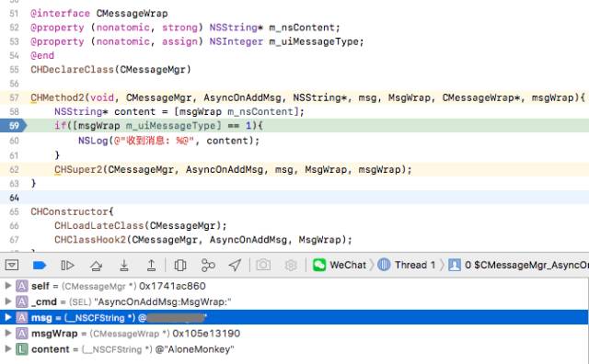Hide the debug area toggle icon
This screenshot has width=589, height=364.
tap(12, 266)
